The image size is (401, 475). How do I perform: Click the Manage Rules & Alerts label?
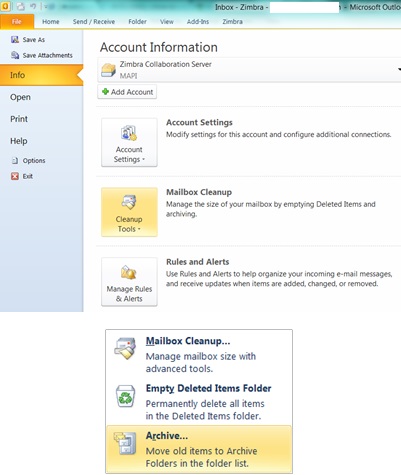[129, 294]
